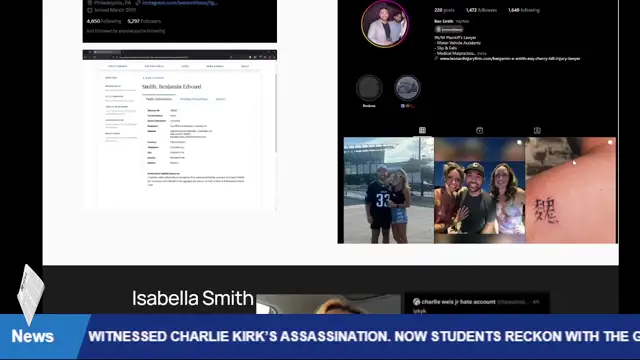View the 5,297 Followers list on Twitter

pyautogui.click(x=144, y=21)
